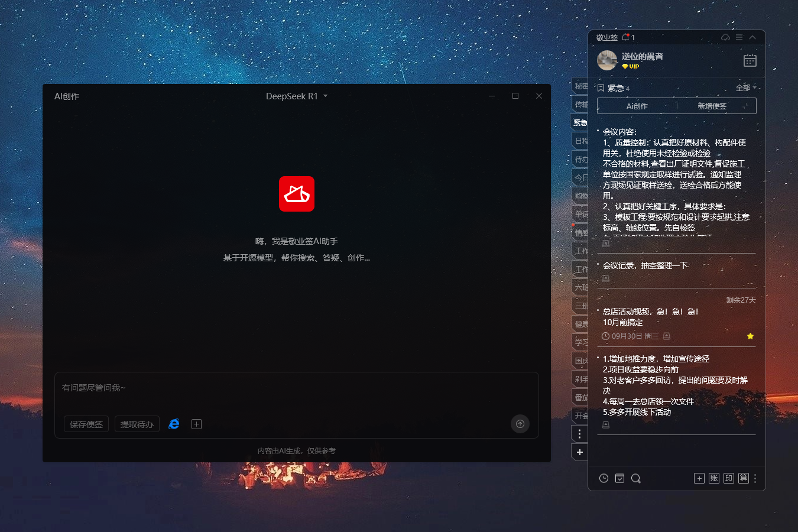This screenshot has width=798, height=532.
Task: Click the 新增便签 button
Action: [712, 106]
